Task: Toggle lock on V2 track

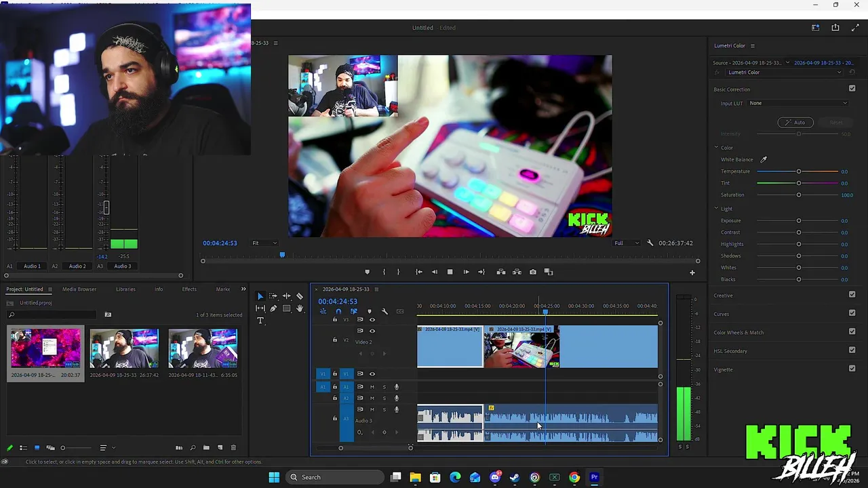Action: pos(334,340)
